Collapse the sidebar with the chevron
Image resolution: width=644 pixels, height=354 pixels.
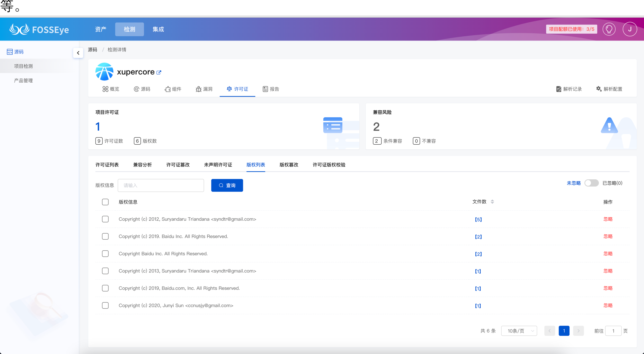coord(78,53)
